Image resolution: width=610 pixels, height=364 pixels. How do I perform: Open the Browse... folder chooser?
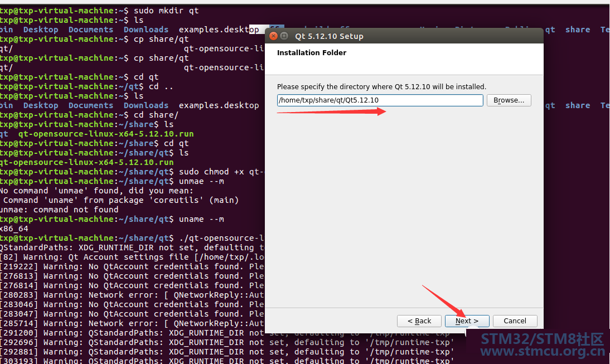pos(509,100)
